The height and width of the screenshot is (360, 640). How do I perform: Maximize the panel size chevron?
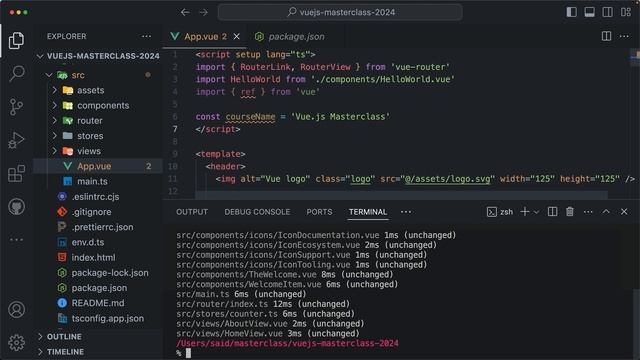[x=606, y=211]
